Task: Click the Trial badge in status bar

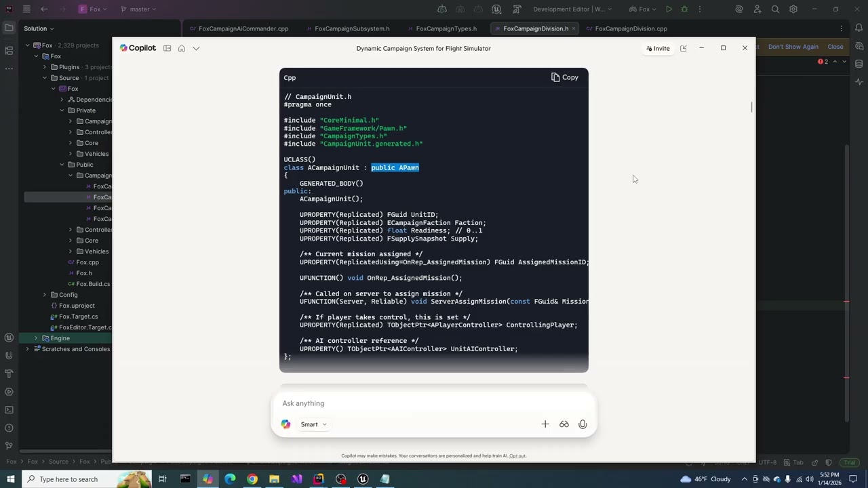Action: pos(850,462)
